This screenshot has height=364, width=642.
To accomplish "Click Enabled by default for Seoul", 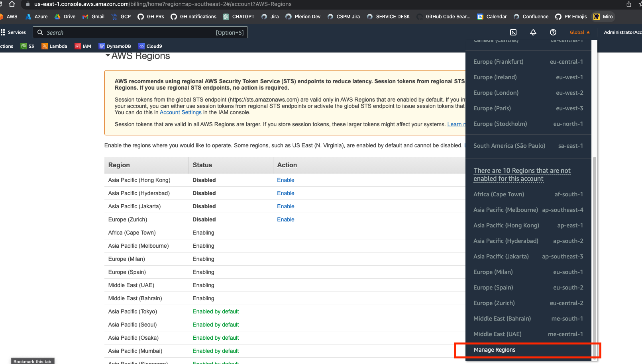I will click(216, 325).
